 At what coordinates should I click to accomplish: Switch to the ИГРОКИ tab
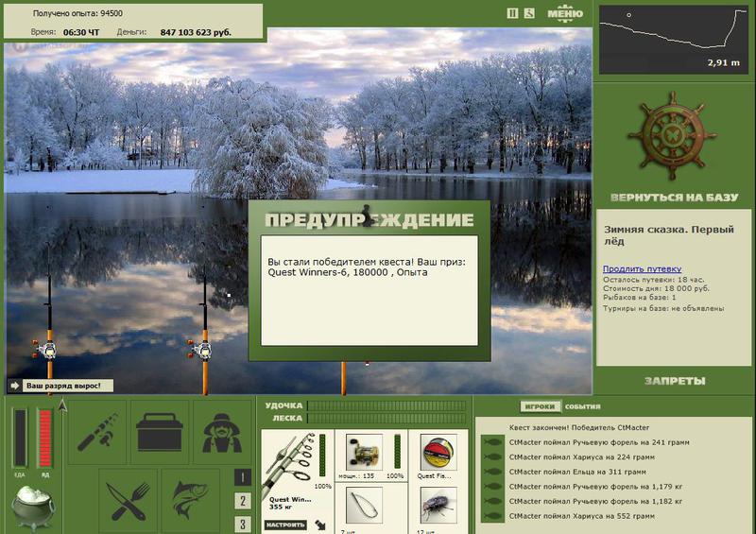[540, 406]
